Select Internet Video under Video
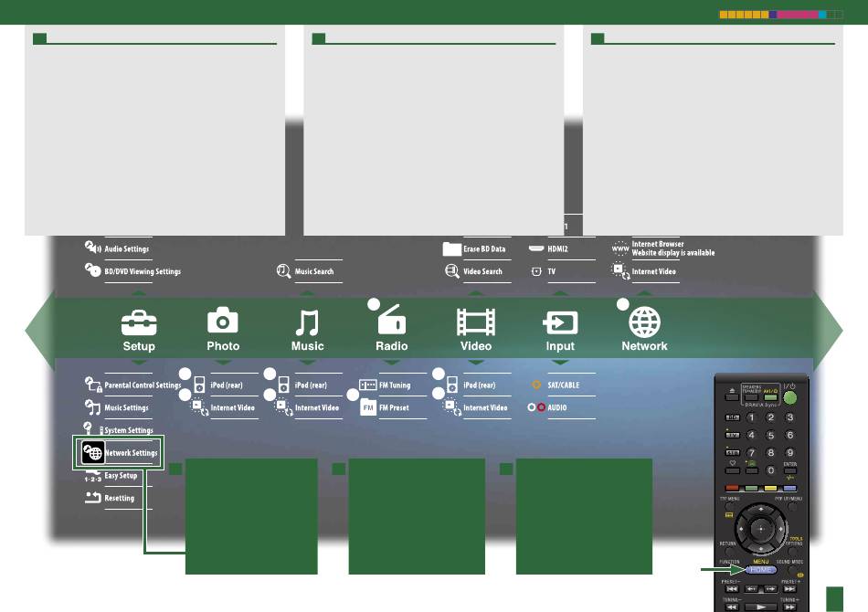 click(475, 407)
